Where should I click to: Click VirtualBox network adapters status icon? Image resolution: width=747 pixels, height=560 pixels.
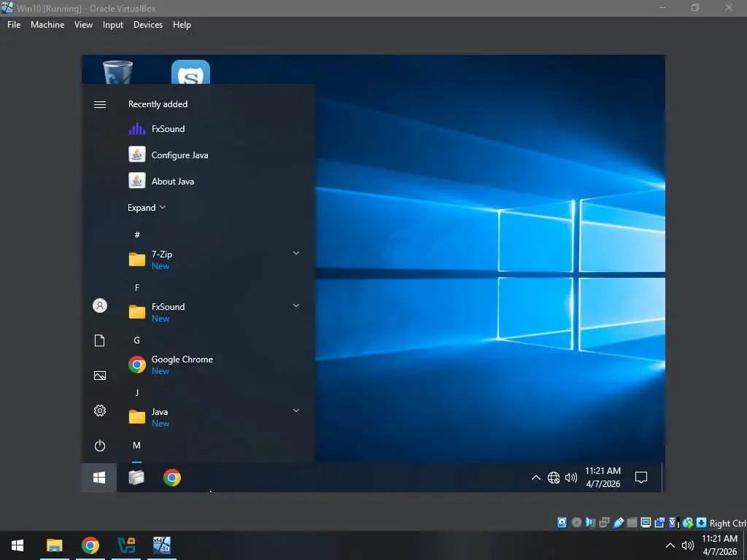point(604,523)
